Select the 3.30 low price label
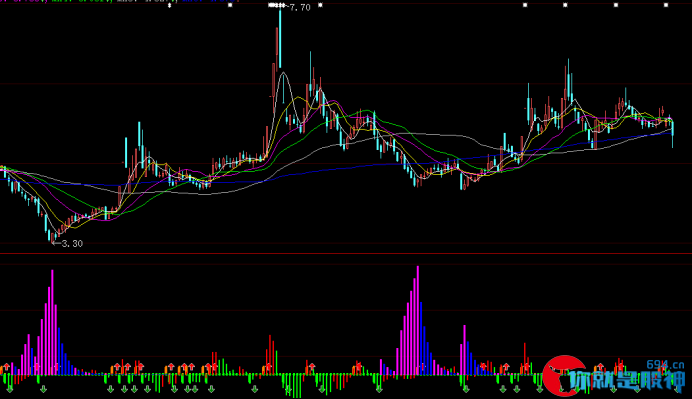This screenshot has height=399, width=692. [x=72, y=244]
